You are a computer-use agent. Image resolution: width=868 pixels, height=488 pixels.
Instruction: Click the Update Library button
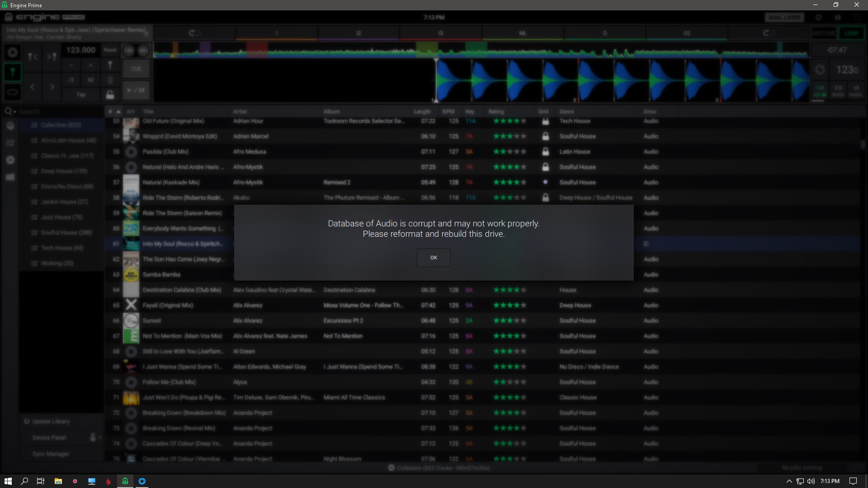click(51, 421)
